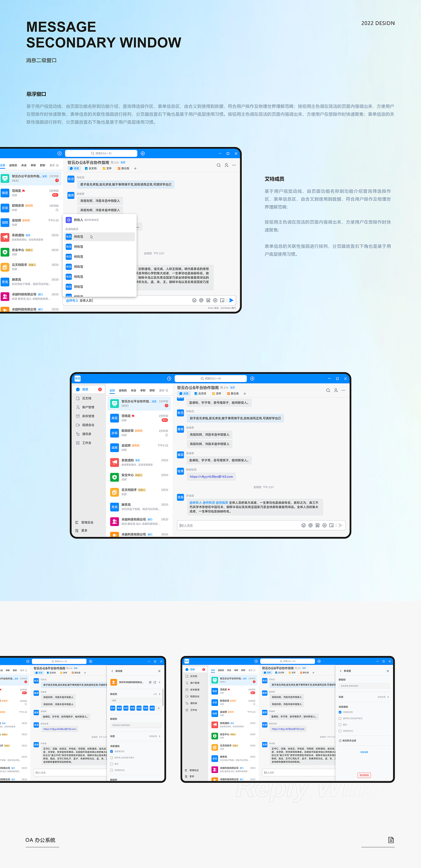
Task: Expand the 添加标签 chevron in the 群成员 panel window
Action: point(160,736)
